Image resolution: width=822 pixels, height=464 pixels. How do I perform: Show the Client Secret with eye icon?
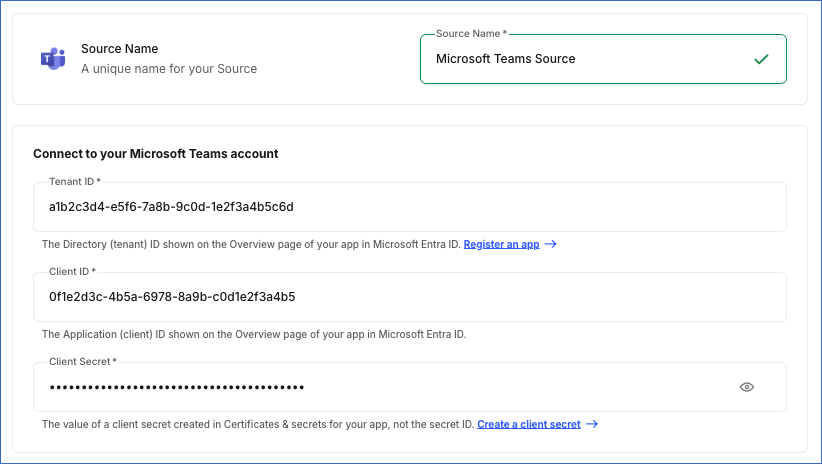click(x=747, y=387)
